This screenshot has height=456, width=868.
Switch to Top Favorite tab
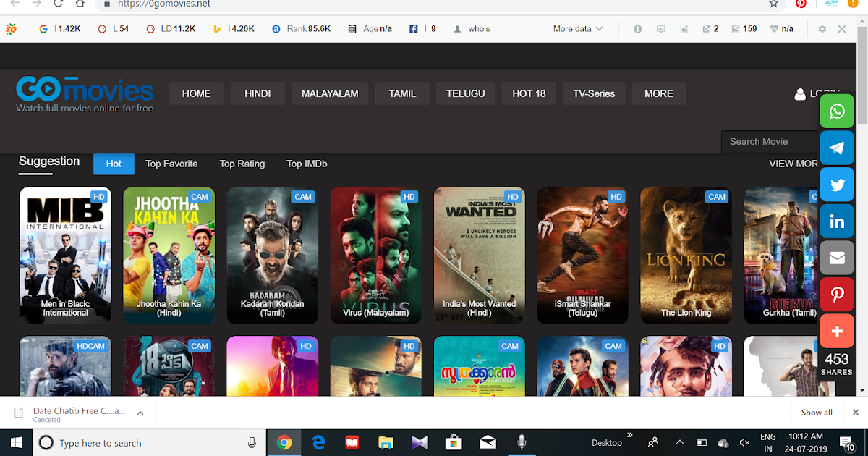coord(171,164)
